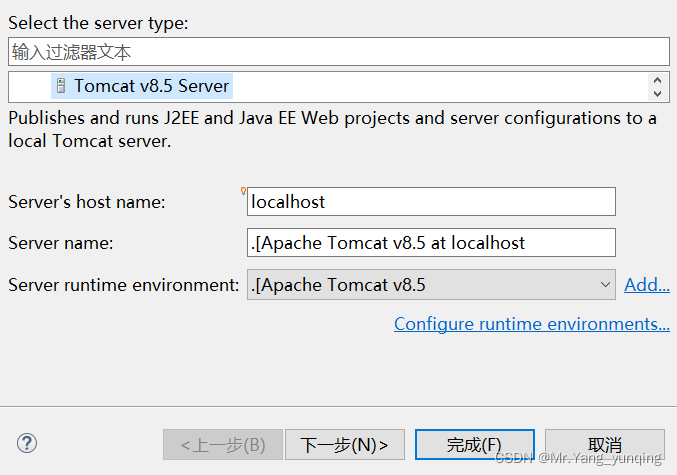The height and width of the screenshot is (475, 677).
Task: Open Configure runtime environments link
Action: coord(532,324)
